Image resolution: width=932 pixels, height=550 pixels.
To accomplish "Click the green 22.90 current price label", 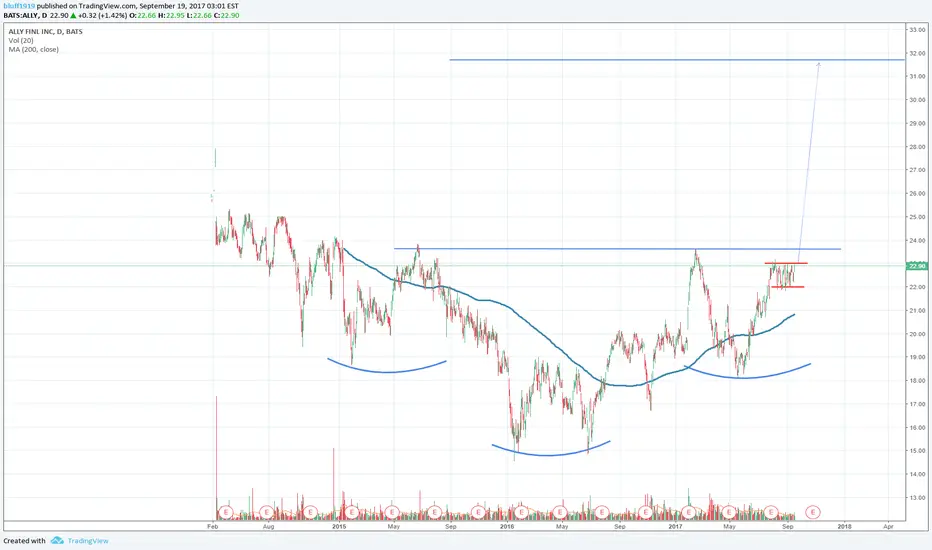I will [917, 266].
